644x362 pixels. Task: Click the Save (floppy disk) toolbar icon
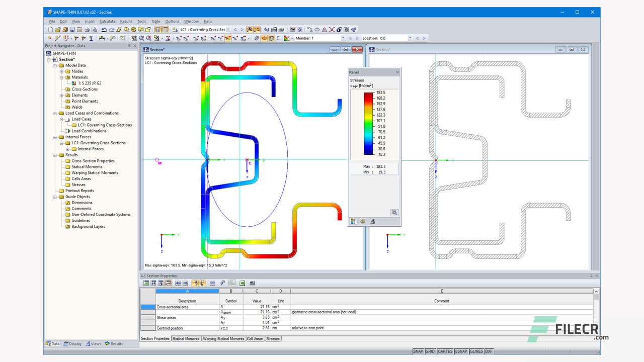coord(72,30)
